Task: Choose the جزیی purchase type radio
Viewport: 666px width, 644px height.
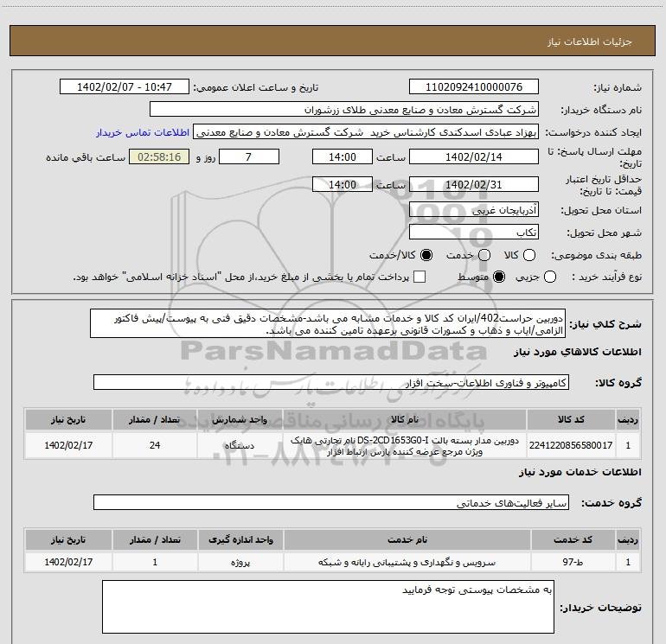Action: pos(550,277)
